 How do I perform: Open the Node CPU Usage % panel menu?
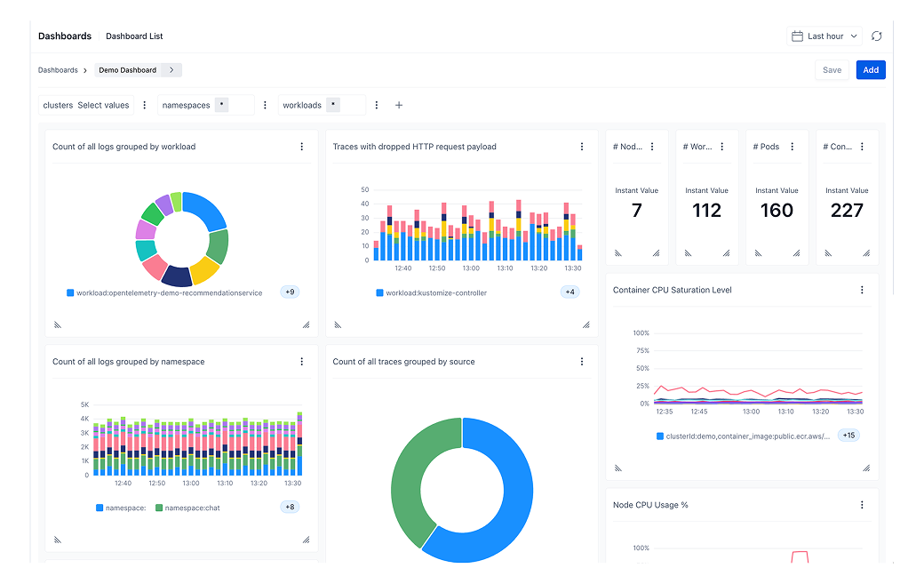click(x=862, y=505)
